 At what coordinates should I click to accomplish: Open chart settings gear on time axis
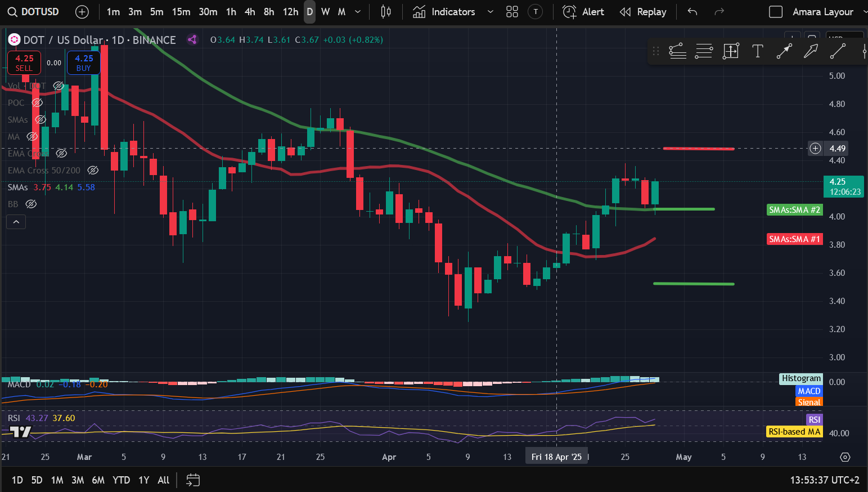(845, 457)
